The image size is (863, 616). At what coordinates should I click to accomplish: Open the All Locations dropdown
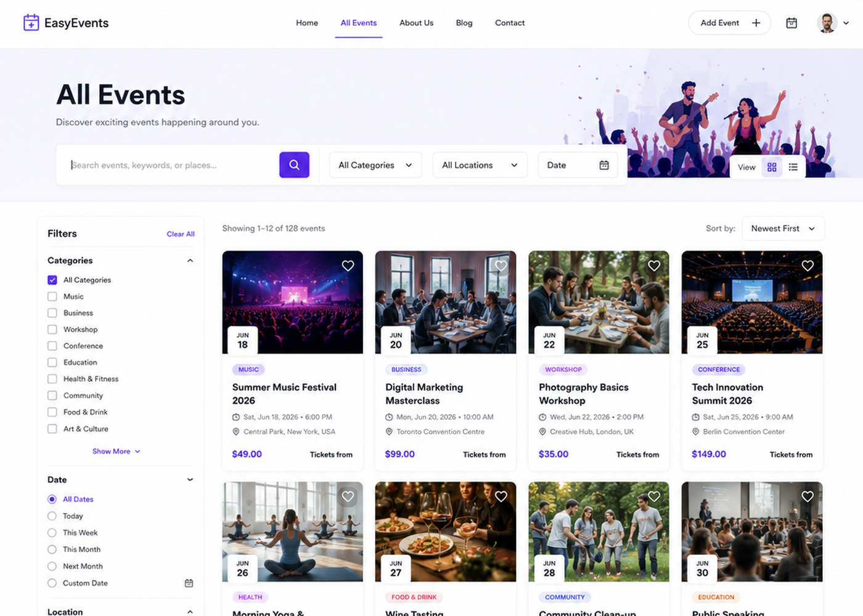pyautogui.click(x=480, y=165)
